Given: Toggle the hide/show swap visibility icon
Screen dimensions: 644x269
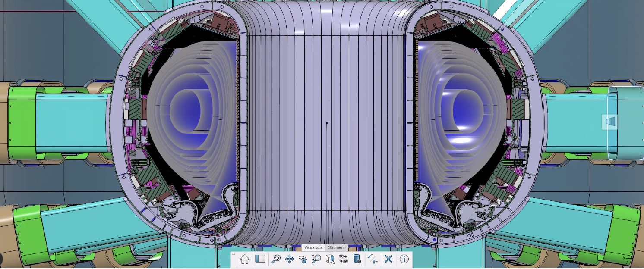Looking at the screenshot, I should (344, 259).
